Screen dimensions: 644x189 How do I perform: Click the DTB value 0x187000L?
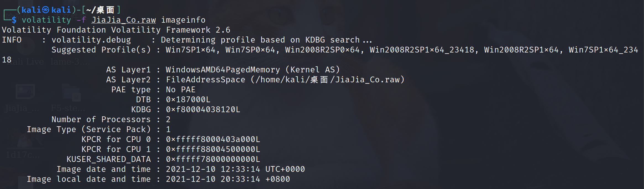188,99
